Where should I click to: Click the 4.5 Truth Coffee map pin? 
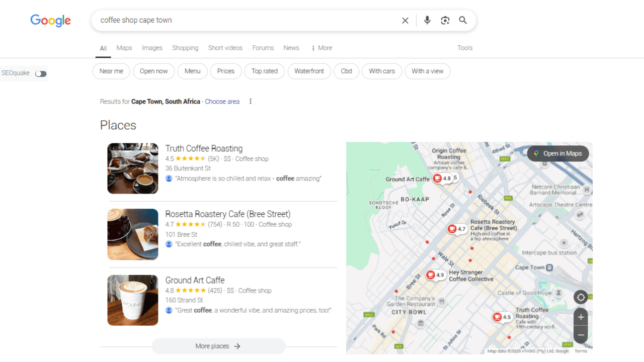(x=502, y=317)
